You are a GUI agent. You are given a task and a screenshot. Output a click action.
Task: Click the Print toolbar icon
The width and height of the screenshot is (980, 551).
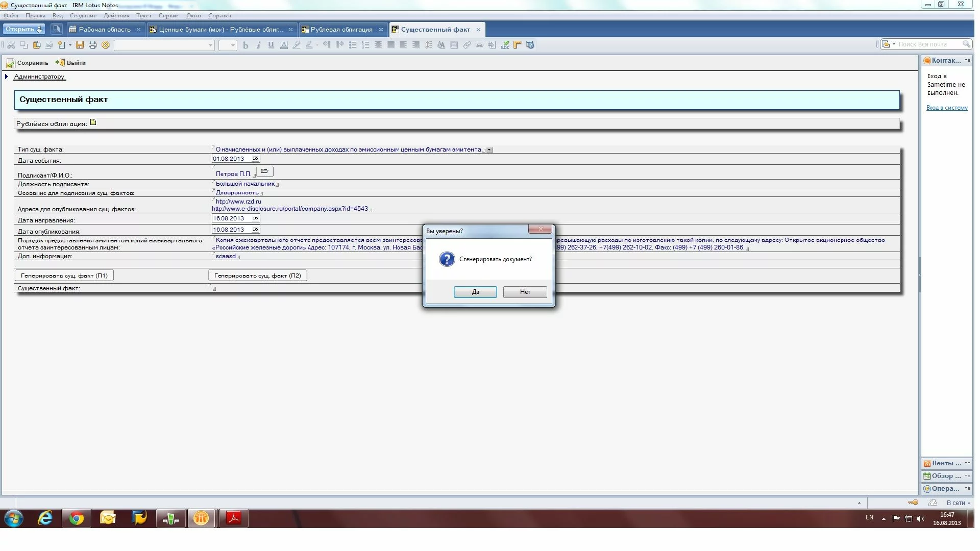coord(92,45)
